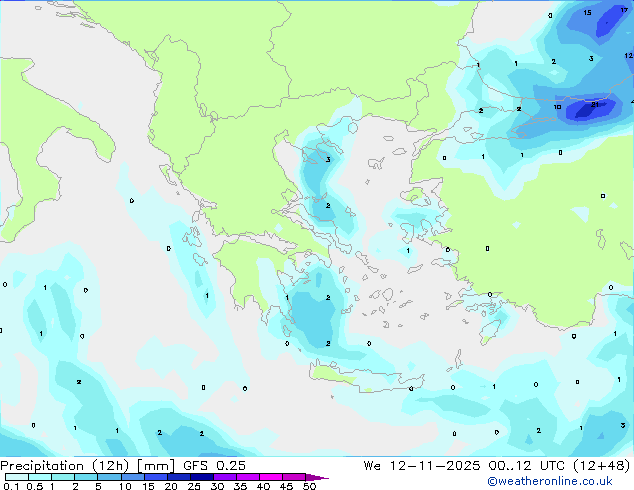Pick the 45–50 mm legend swatch
The image size is (634, 490).
tap(294, 477)
